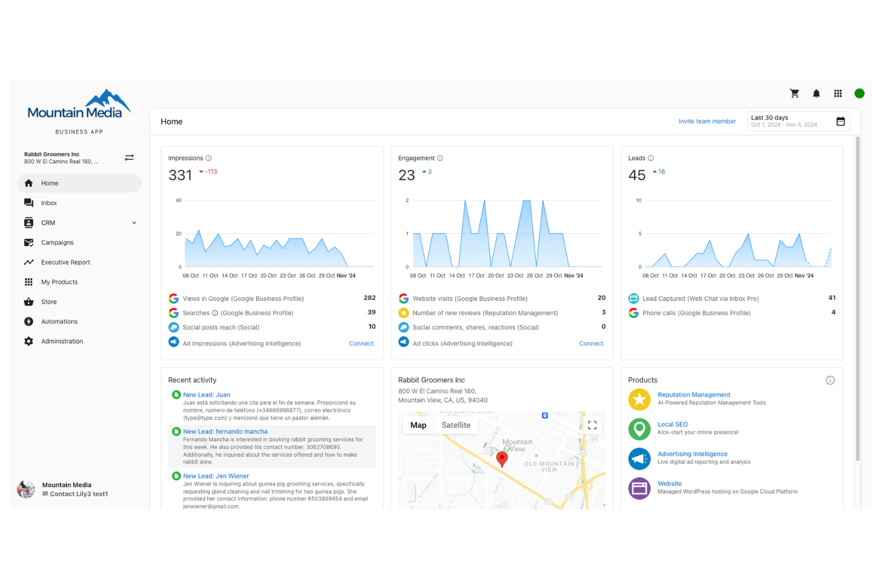Click the account switcher arrows next to Rabbit Groomers

tap(129, 157)
